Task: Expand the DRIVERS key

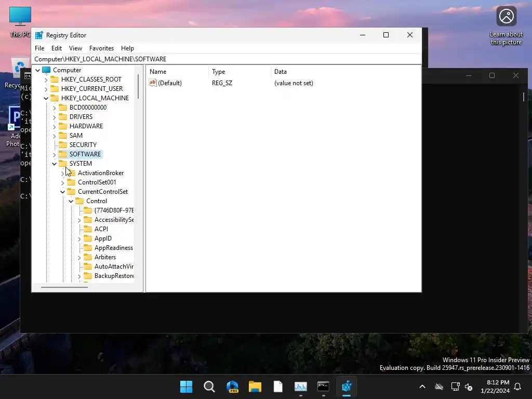Action: pos(54,117)
